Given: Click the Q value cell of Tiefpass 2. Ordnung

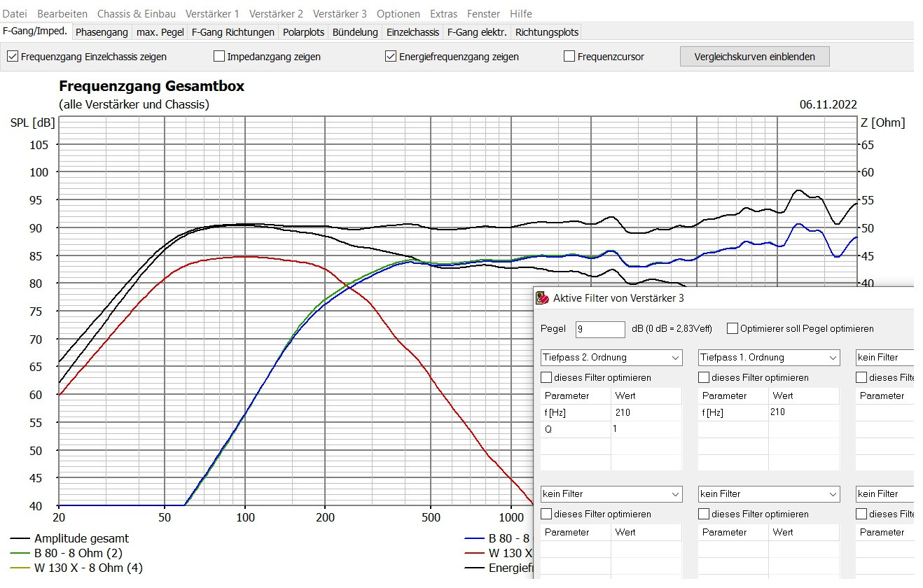Looking at the screenshot, I should [646, 429].
